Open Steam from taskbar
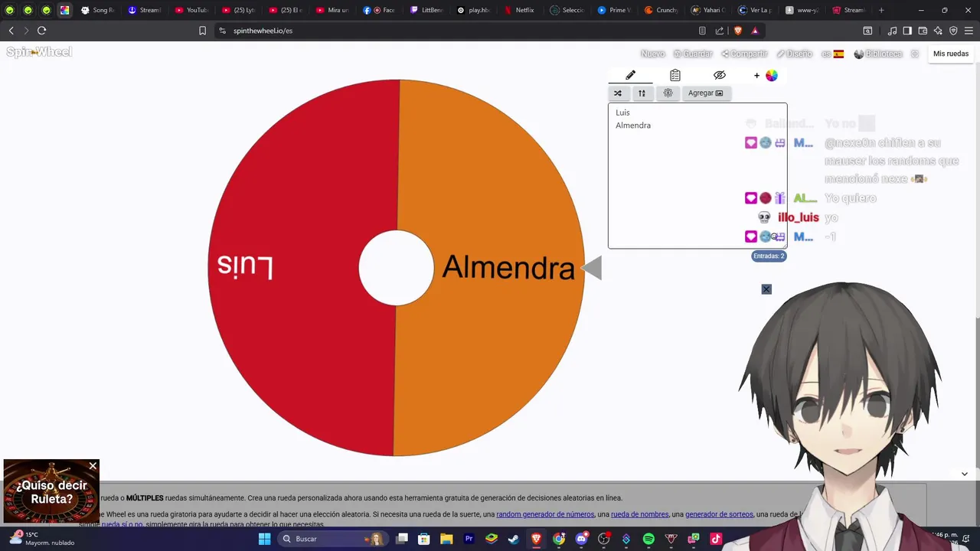 pyautogui.click(x=514, y=539)
